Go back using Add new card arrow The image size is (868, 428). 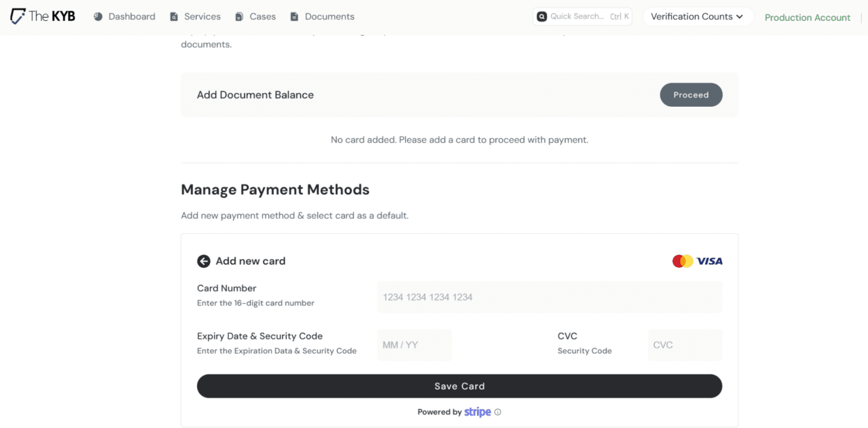[203, 261]
